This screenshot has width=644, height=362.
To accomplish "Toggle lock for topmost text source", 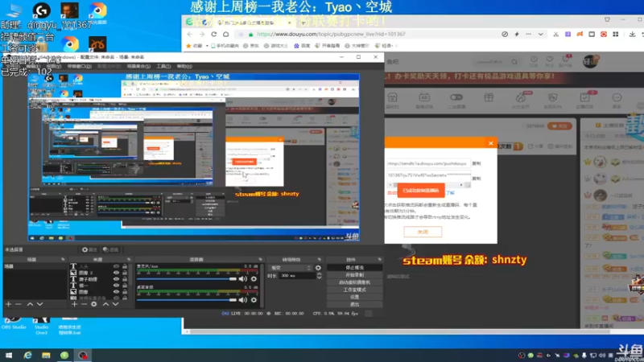I will coord(125,266).
